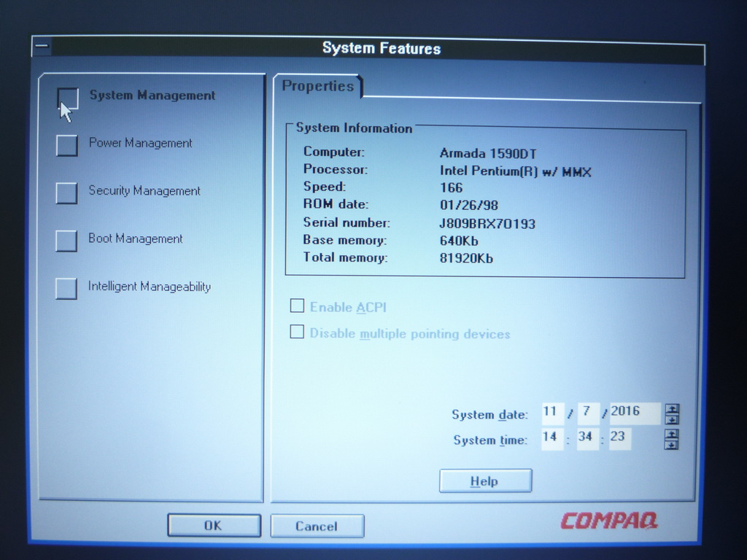Click the "System Information" group heading
Screen dimensions: 747x560
pyautogui.click(x=354, y=128)
